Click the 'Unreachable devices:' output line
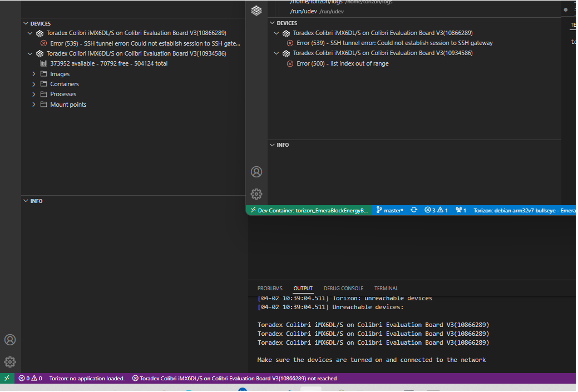The height and width of the screenshot is (392, 578). [x=330, y=307]
